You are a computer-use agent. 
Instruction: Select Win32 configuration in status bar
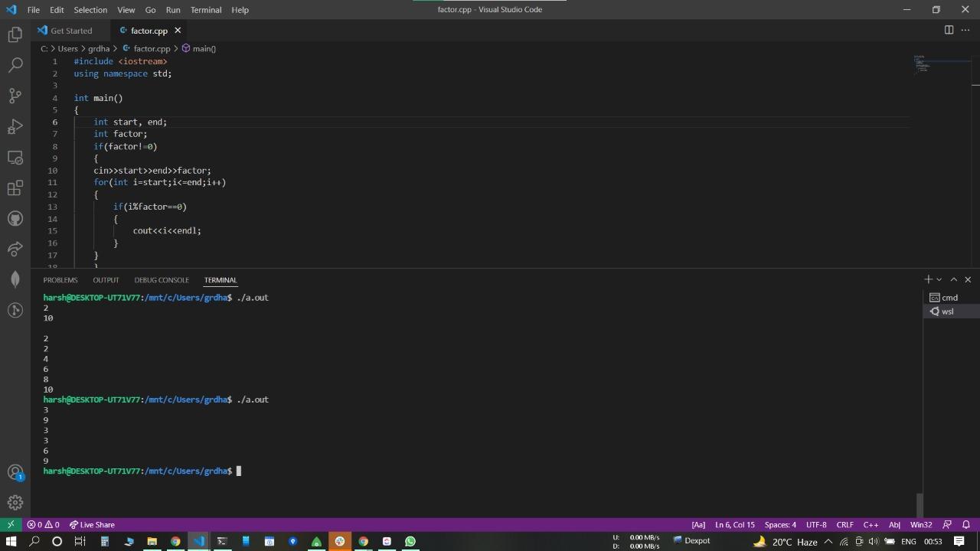coord(921,525)
